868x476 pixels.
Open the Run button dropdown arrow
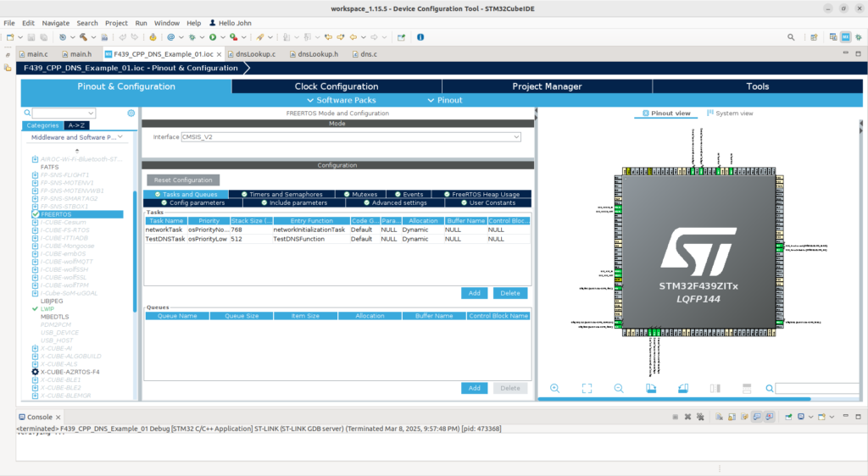(223, 37)
